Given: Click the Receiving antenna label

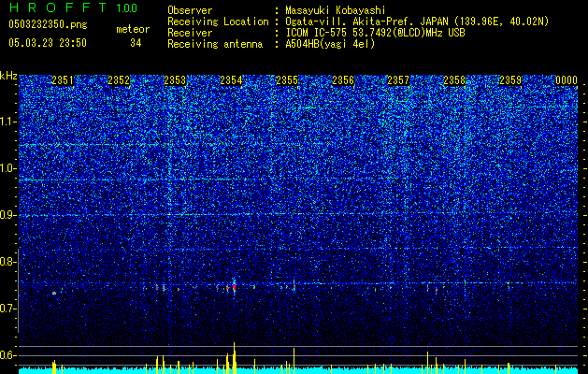Looking at the screenshot, I should (x=215, y=44).
